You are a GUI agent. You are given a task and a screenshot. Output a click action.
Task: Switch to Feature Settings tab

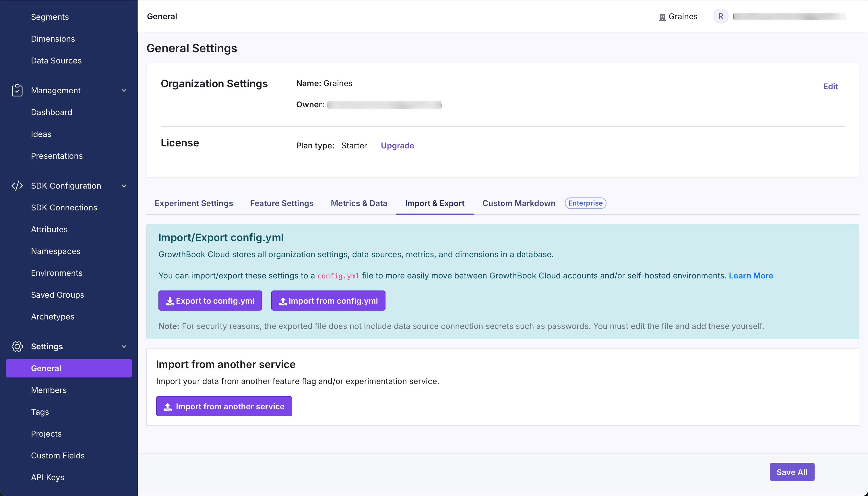pyautogui.click(x=282, y=204)
